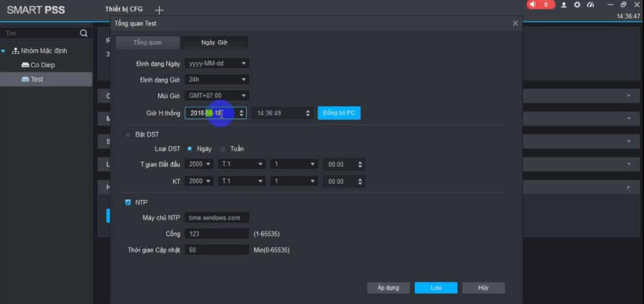644x304 pixels.
Task: Open the alarm notification counter
Action: click(540, 4)
